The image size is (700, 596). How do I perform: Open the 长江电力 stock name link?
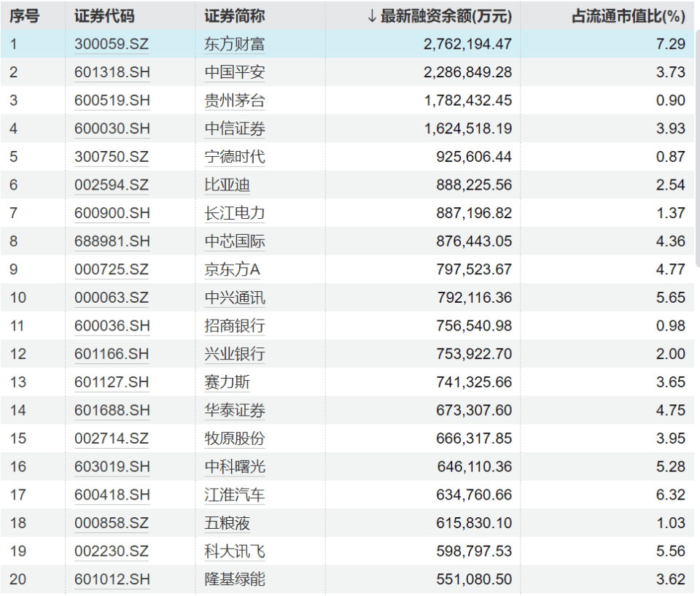235,213
